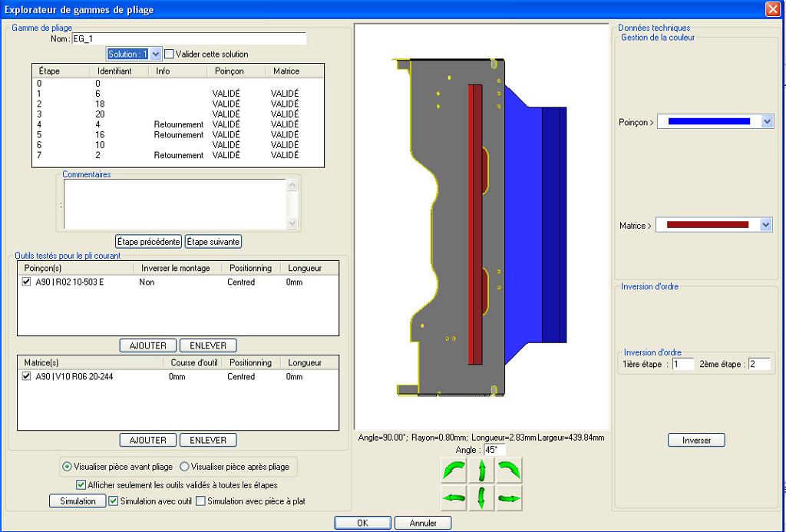Click the 'Identifiant' column header

(x=119, y=71)
